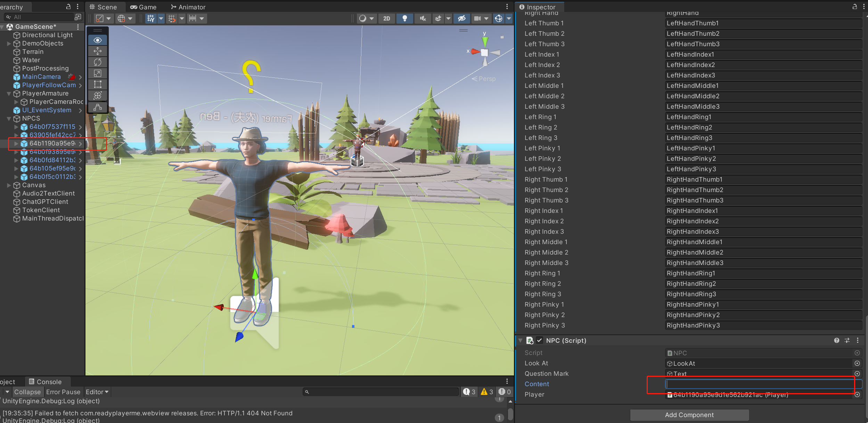Viewport: 868px width, 423px height.
Task: Switch to the Game tab
Action: [144, 7]
